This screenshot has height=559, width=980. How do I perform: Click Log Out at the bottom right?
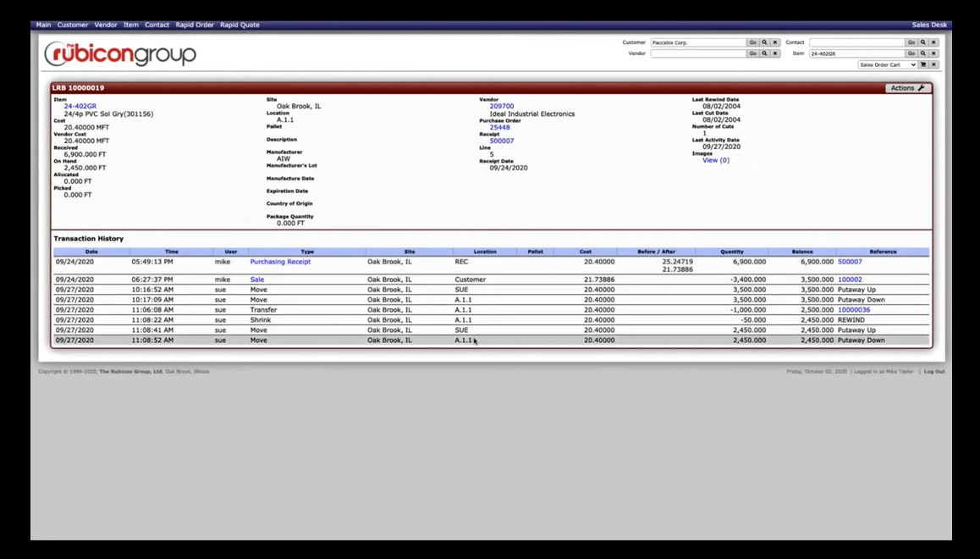[933, 371]
